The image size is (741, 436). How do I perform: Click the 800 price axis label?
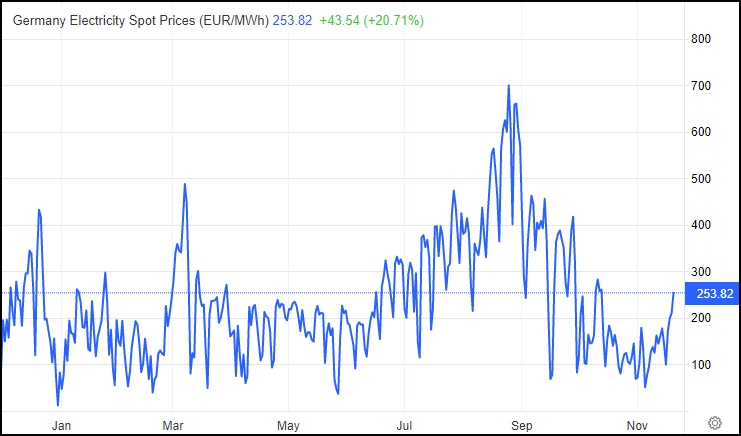pyautogui.click(x=701, y=39)
